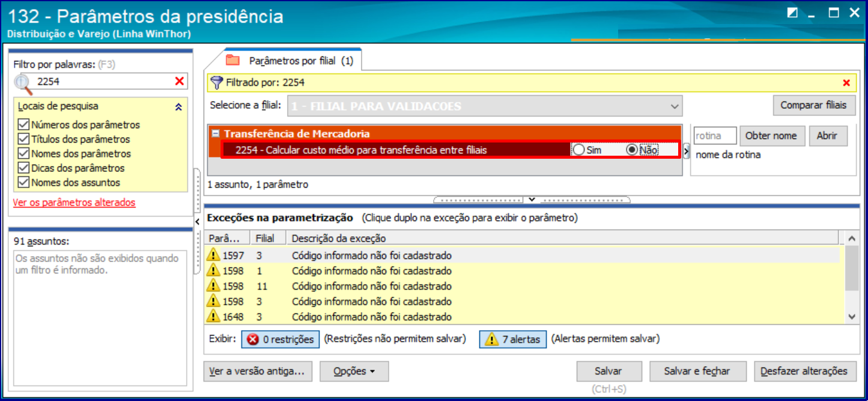
Task: Select parameter row '2254 - Calcular custo médio'
Action: pos(451,150)
